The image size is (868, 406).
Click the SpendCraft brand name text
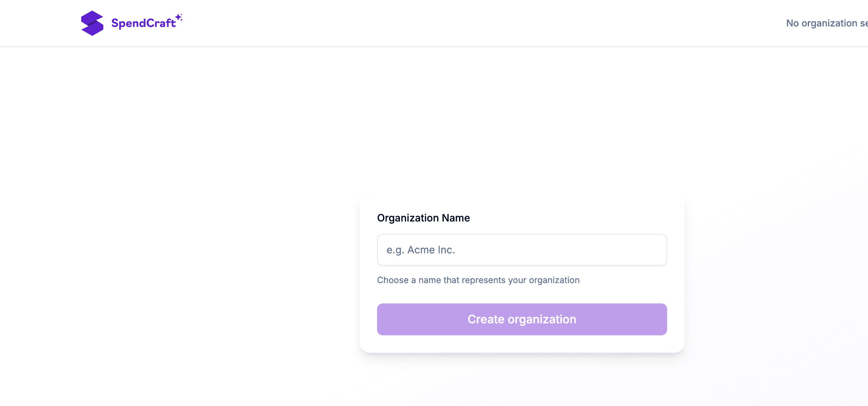pyautogui.click(x=144, y=23)
